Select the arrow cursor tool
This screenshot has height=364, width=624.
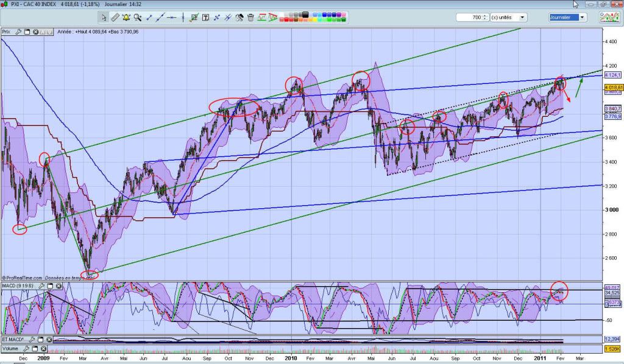coord(105,17)
